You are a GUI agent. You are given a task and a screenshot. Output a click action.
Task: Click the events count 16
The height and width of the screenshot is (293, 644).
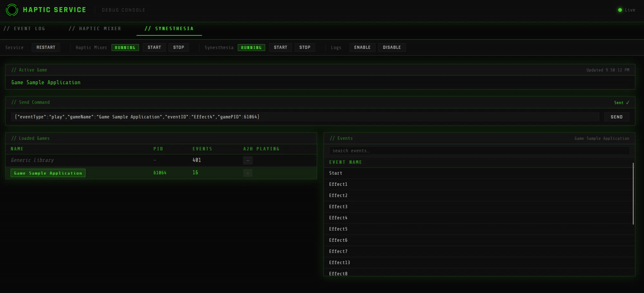click(195, 173)
